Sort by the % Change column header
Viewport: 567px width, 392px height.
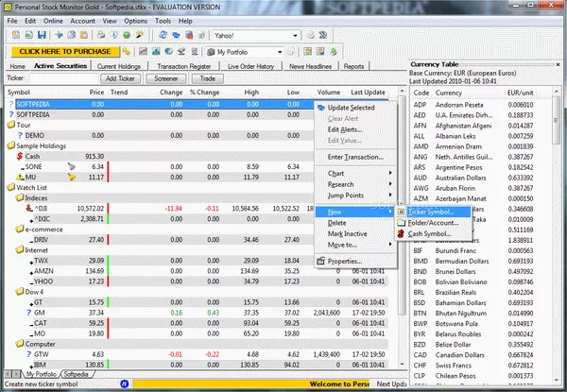click(x=204, y=93)
